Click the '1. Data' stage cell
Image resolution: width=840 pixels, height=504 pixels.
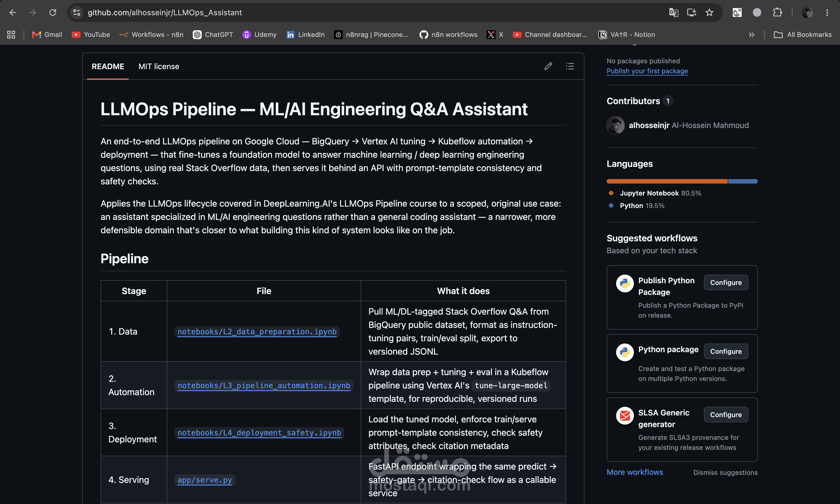coord(134,332)
